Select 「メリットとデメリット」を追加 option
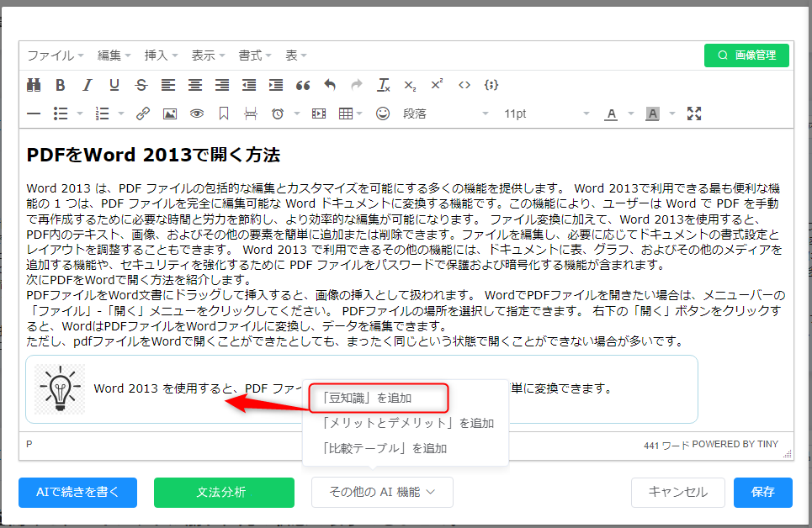Screen dimensions: 812x528 click(x=406, y=423)
